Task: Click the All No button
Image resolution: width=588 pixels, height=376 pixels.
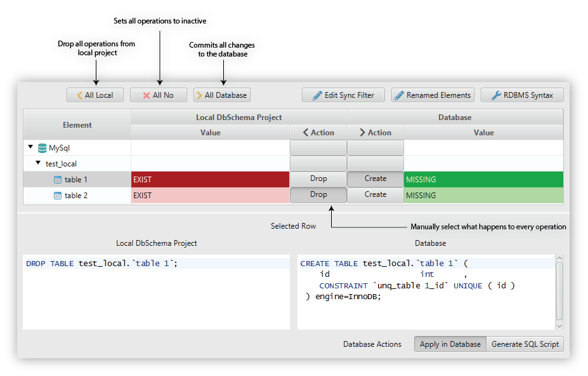Action: pyautogui.click(x=159, y=95)
